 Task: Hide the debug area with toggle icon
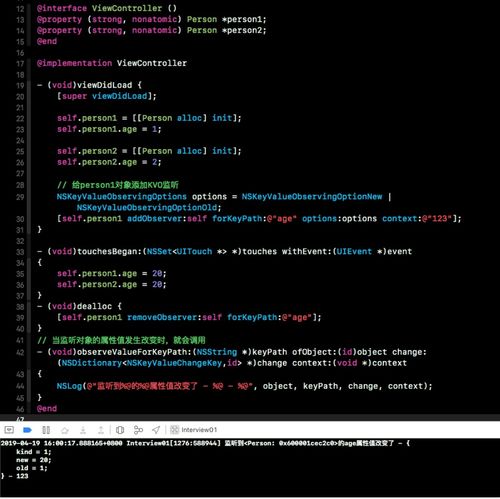[x=9, y=430]
